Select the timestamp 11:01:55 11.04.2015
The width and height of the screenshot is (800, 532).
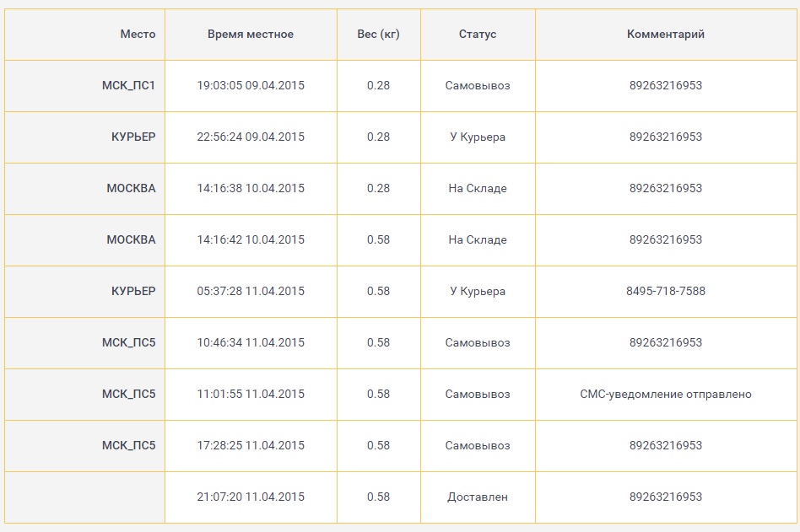pyautogui.click(x=251, y=395)
